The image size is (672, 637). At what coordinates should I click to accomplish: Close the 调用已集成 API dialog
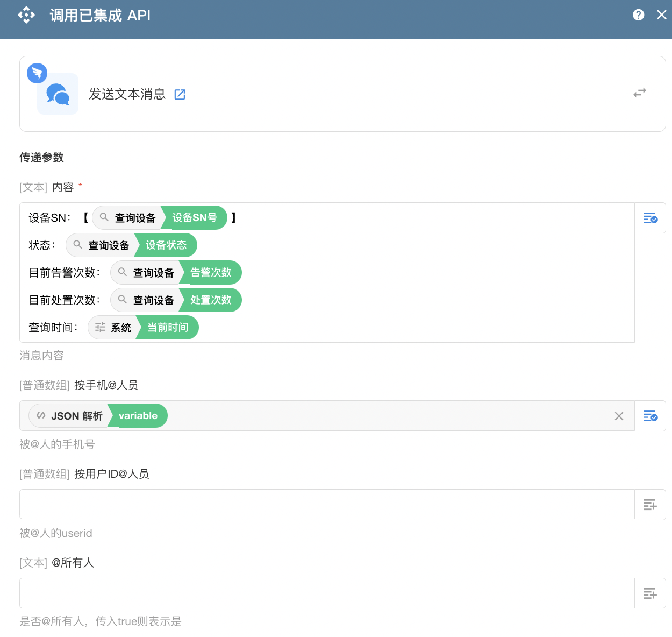(662, 15)
